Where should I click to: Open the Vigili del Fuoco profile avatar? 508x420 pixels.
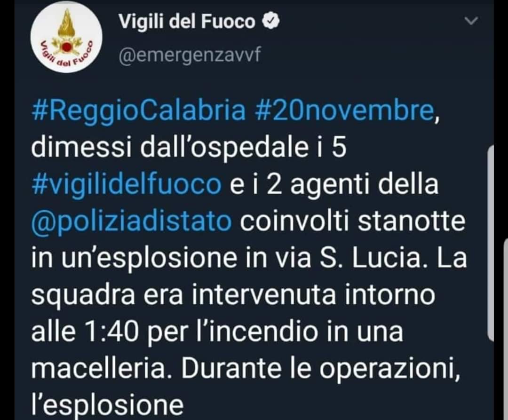click(66, 37)
